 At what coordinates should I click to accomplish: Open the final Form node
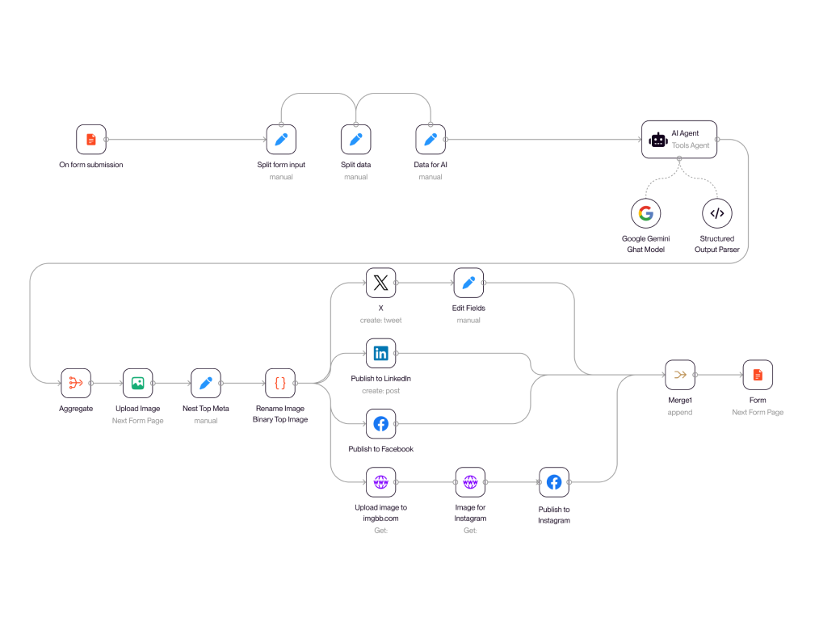pyautogui.click(x=758, y=375)
